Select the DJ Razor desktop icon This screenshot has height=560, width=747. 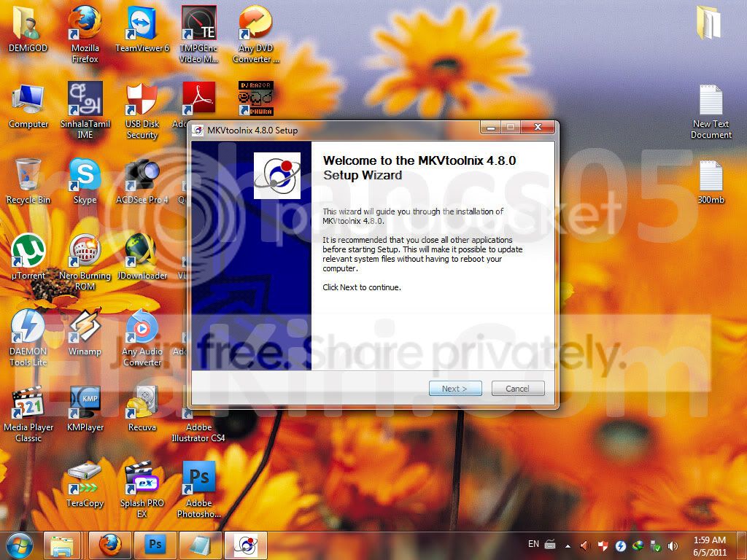point(256,98)
